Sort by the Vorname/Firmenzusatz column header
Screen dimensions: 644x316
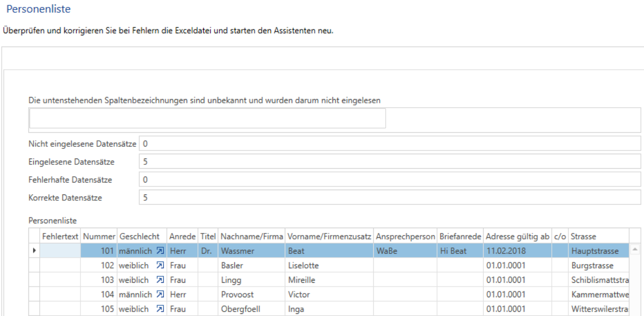[x=329, y=236]
